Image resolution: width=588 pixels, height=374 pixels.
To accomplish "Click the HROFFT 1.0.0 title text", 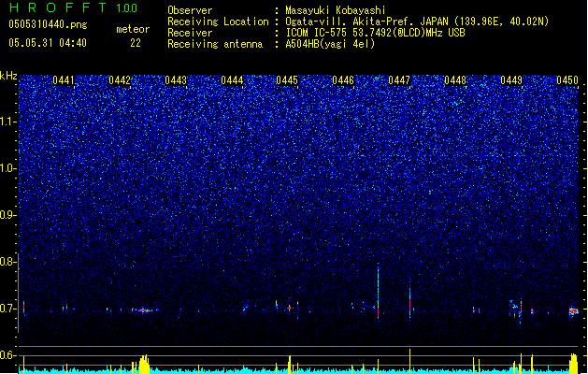I will [x=73, y=7].
